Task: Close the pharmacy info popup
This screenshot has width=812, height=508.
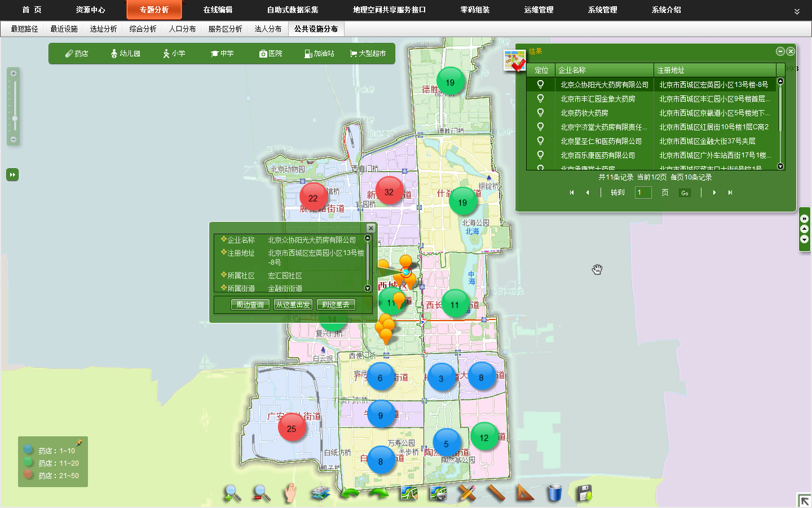Action: click(x=370, y=228)
